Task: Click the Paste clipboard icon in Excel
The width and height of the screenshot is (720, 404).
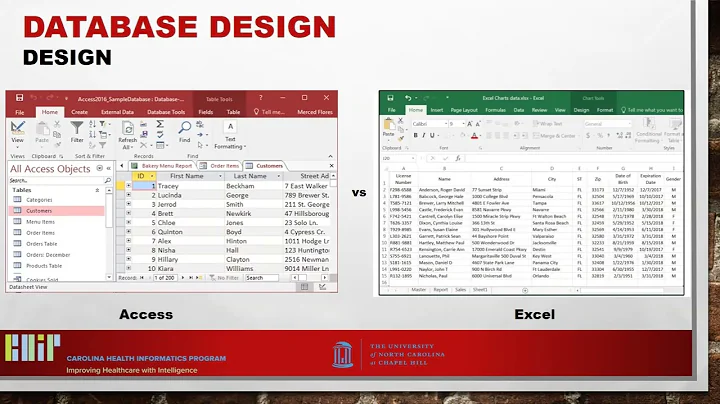Action: click(388, 124)
